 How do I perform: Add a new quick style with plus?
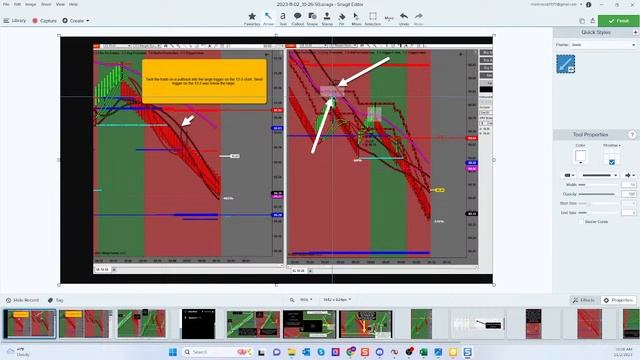[x=635, y=32]
